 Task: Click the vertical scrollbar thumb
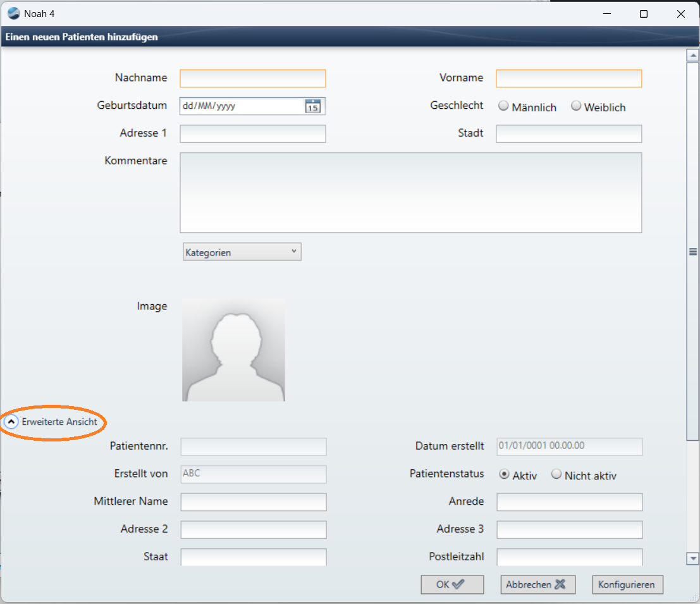click(x=693, y=252)
